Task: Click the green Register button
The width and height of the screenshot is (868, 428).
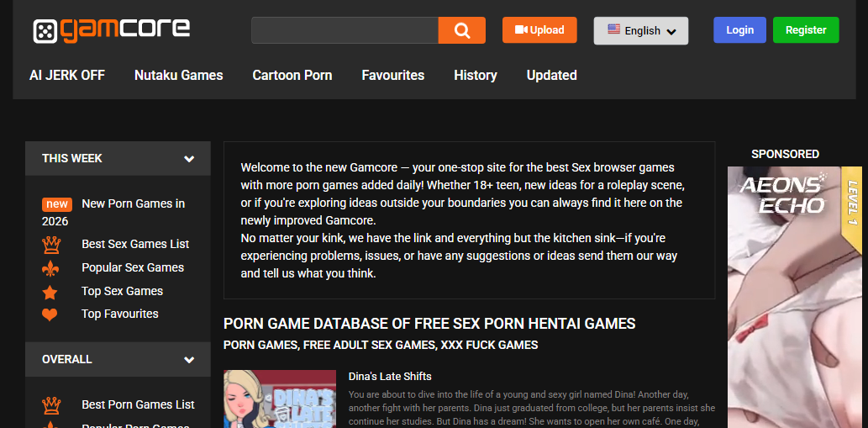Action: pos(806,30)
